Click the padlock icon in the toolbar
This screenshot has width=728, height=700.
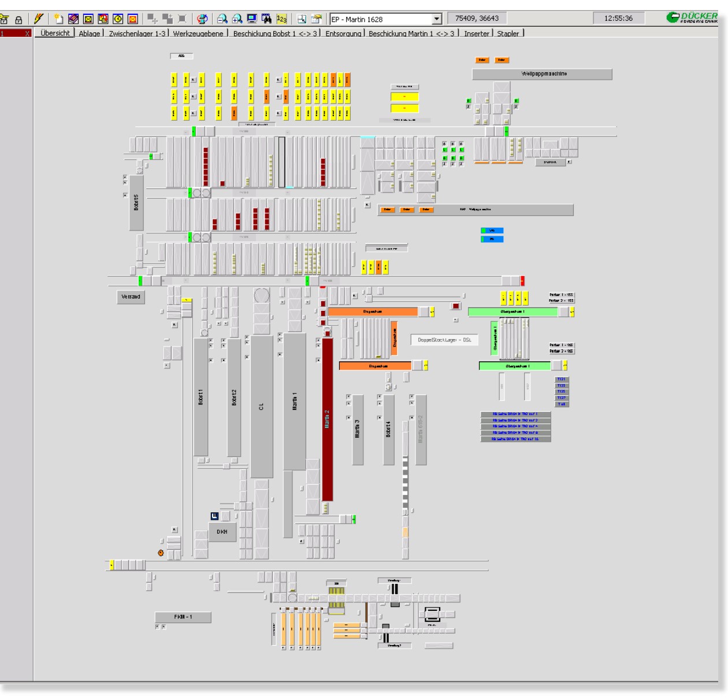(18, 19)
